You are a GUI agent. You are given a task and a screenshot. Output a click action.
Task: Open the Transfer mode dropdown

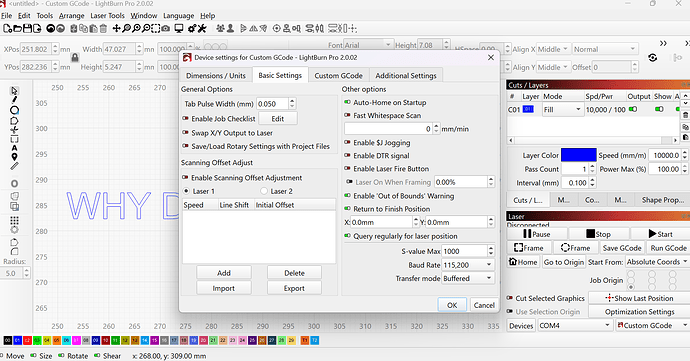(468, 278)
